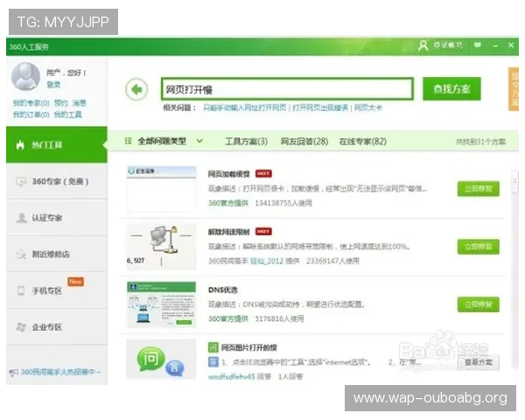Click 立即修复 for 解除网速限制
525x420 pixels.
[x=478, y=247]
